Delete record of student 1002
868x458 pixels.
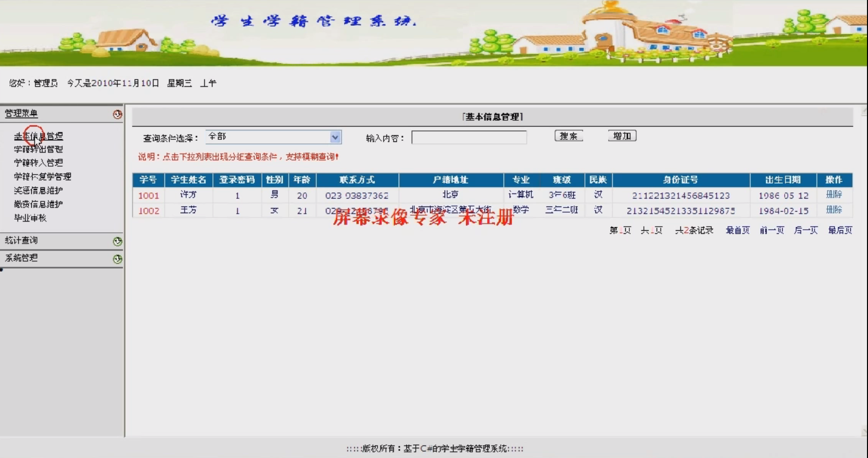click(x=834, y=210)
